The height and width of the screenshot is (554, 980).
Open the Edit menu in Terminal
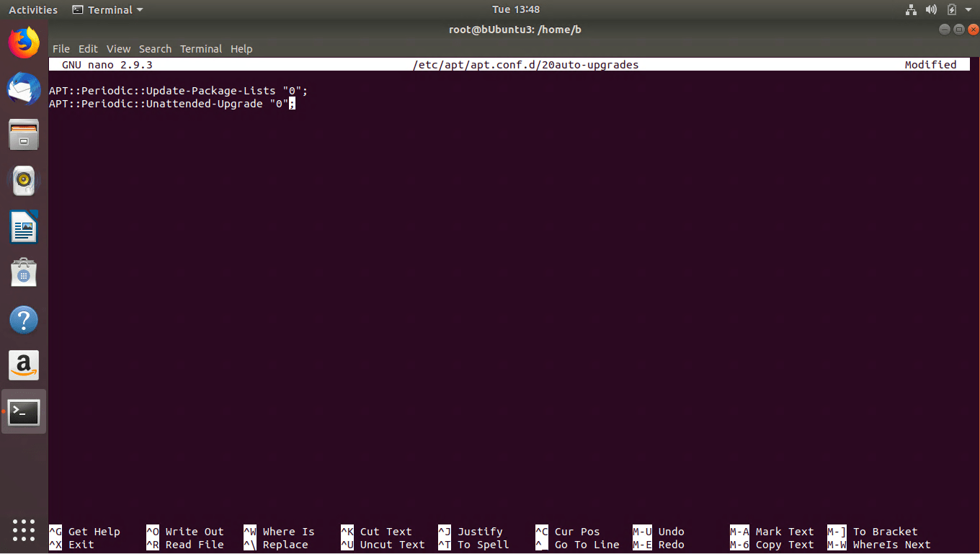(x=88, y=48)
